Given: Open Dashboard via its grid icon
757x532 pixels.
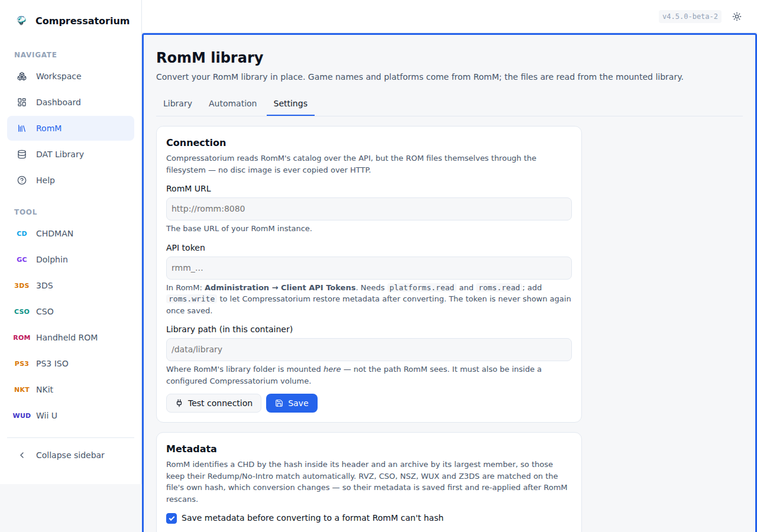Looking at the screenshot, I should tap(22, 102).
